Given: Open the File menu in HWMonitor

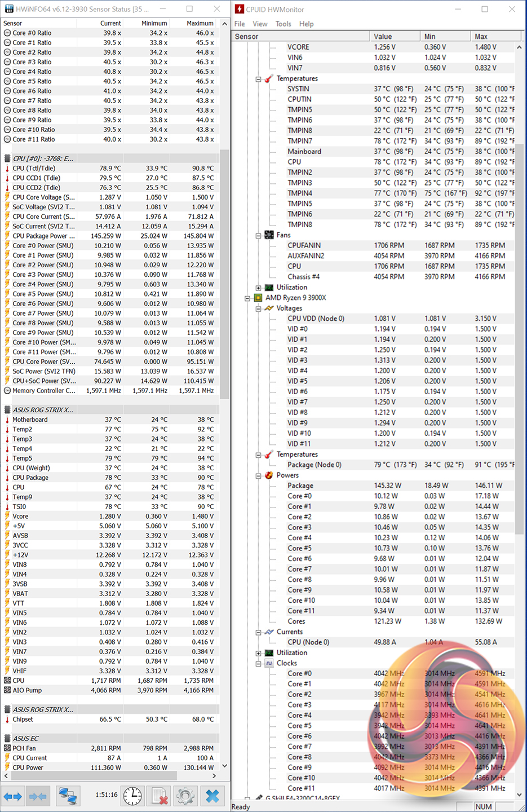Looking at the screenshot, I should point(240,24).
